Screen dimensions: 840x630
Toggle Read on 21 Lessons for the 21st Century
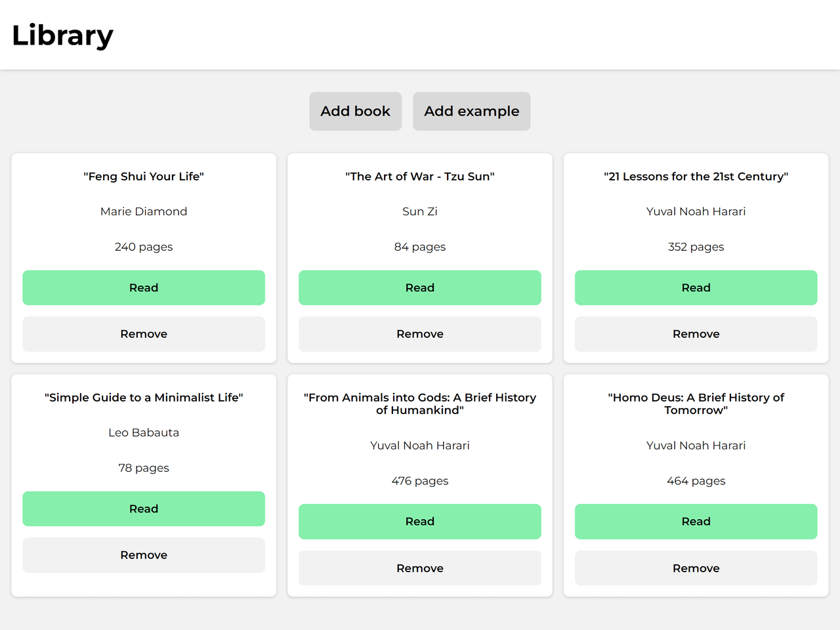point(696,287)
